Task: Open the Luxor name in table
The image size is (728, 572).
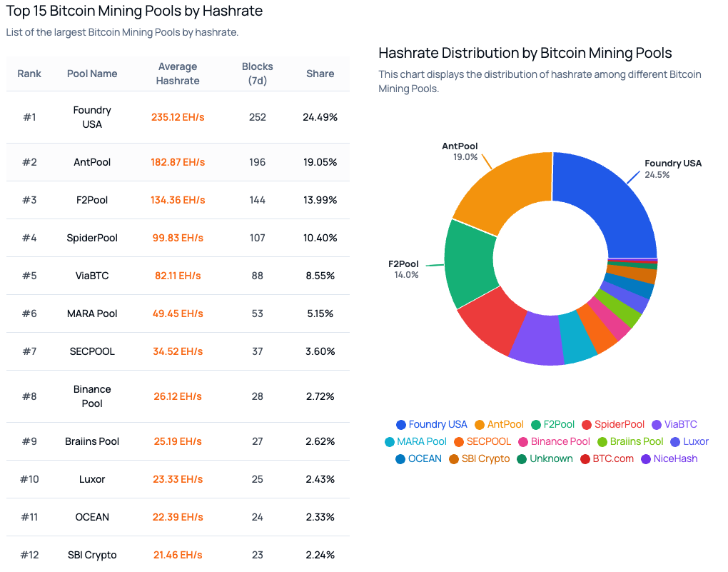Action: click(92, 479)
